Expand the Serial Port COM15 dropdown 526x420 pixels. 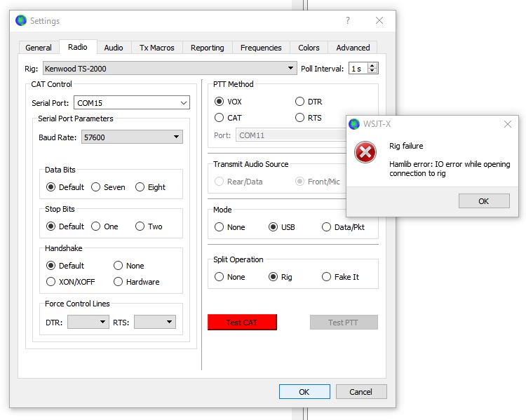tap(184, 103)
